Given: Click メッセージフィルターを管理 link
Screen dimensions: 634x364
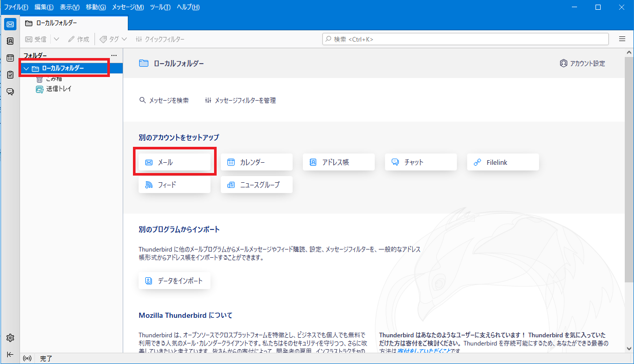Looking at the screenshot, I should point(240,101).
